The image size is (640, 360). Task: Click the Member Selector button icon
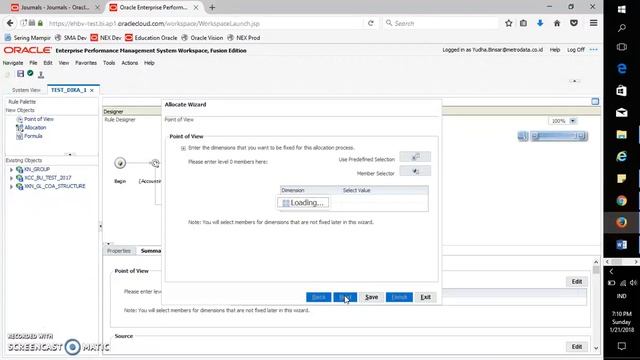point(415,171)
